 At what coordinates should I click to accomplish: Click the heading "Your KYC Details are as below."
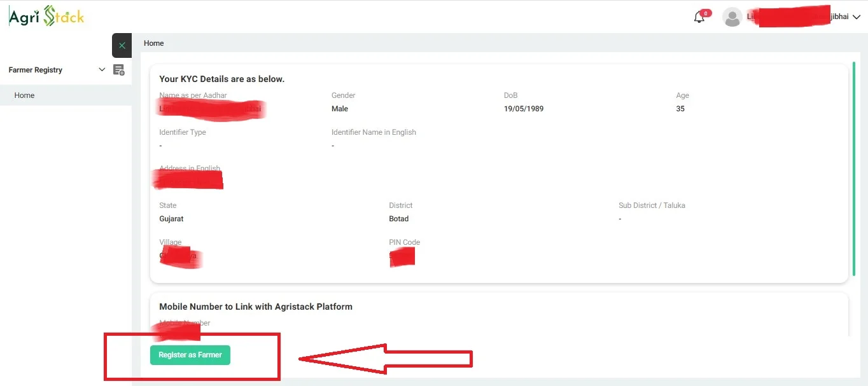tap(221, 79)
